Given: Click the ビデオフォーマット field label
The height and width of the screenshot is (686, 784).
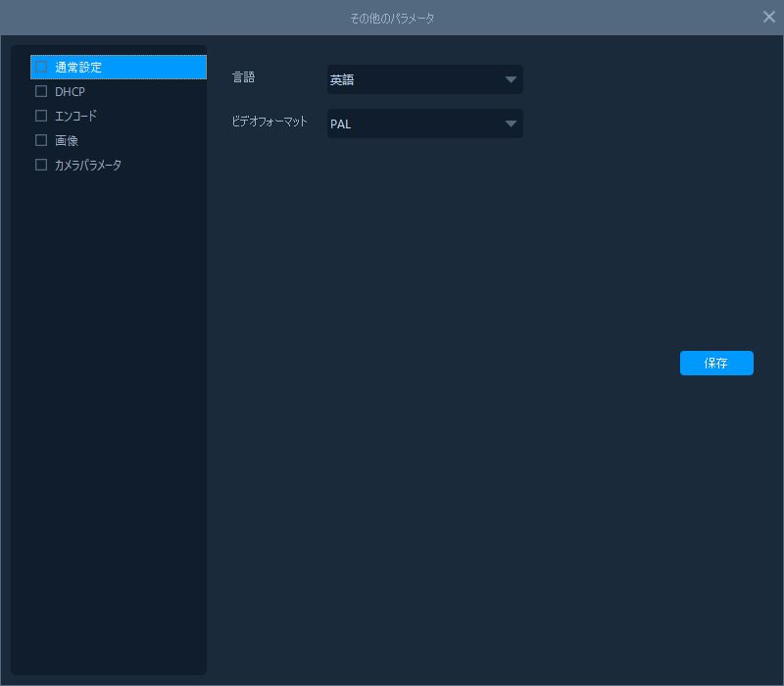Looking at the screenshot, I should point(269,122).
